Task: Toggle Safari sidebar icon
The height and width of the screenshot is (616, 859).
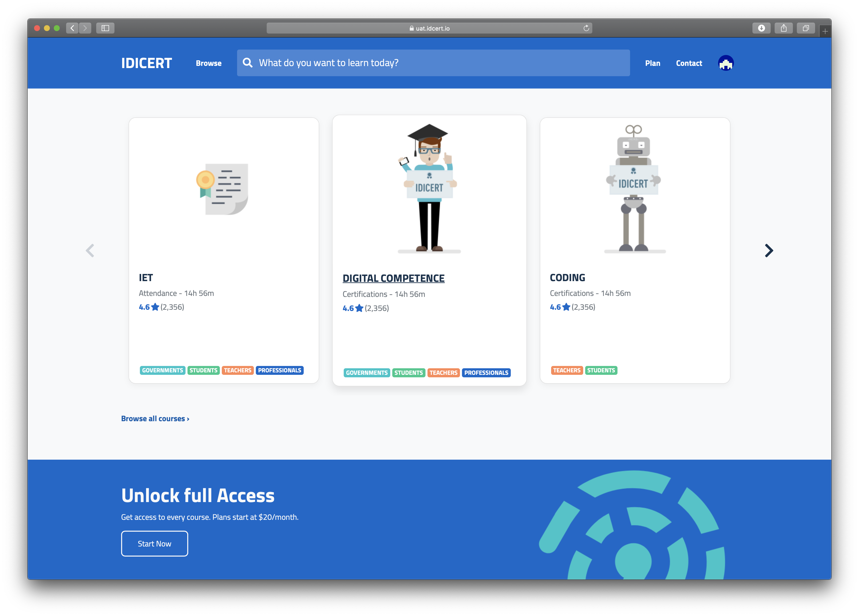Action: click(105, 28)
